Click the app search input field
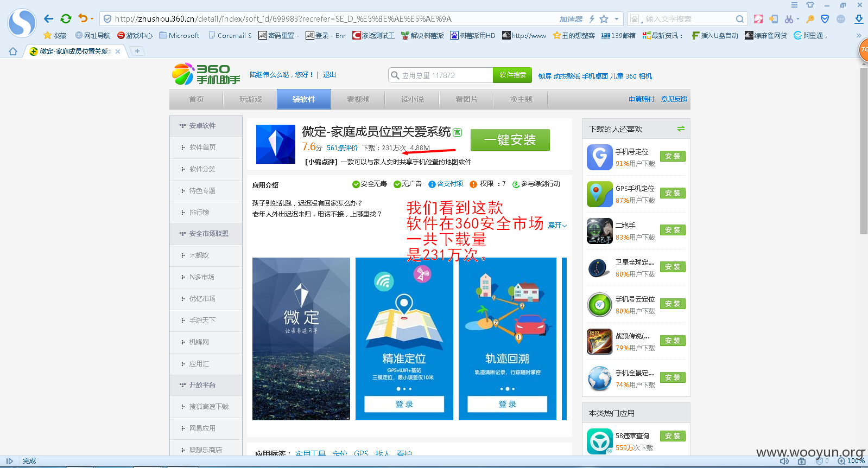 441,75
